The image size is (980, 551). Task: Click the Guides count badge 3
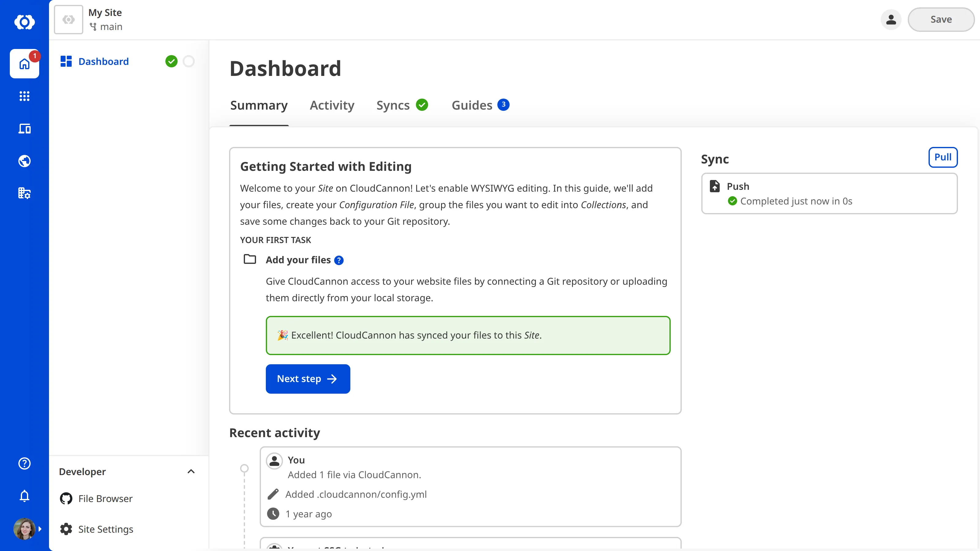coord(503,105)
